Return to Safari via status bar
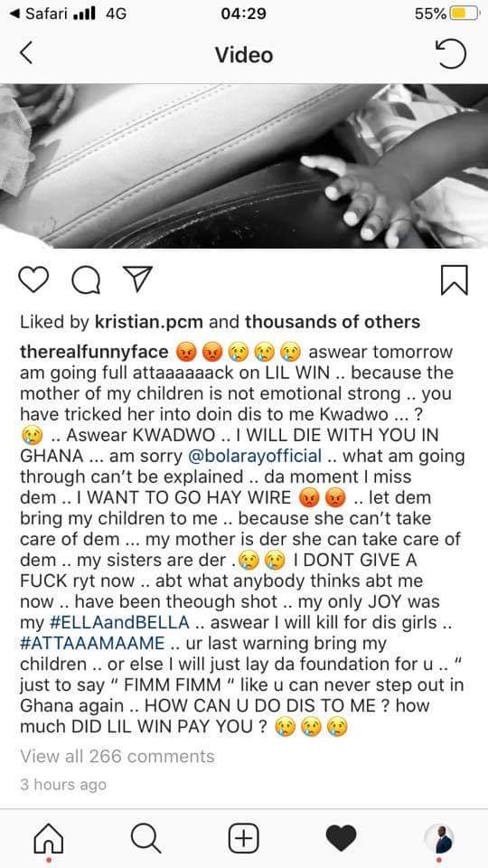The image size is (488, 868). click(x=41, y=14)
